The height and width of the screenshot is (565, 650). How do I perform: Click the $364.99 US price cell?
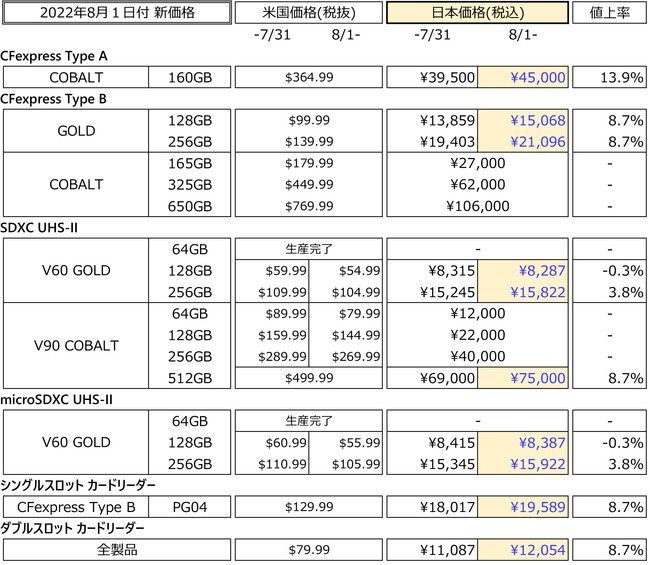(307, 78)
